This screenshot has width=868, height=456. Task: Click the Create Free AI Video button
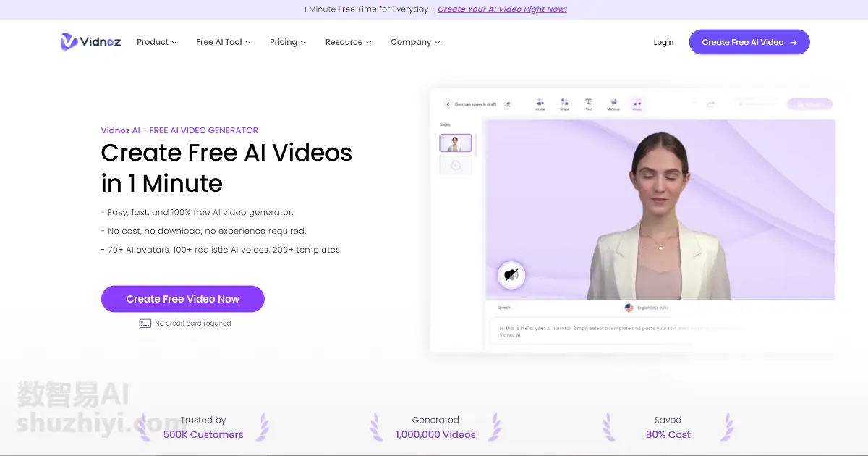coord(749,42)
